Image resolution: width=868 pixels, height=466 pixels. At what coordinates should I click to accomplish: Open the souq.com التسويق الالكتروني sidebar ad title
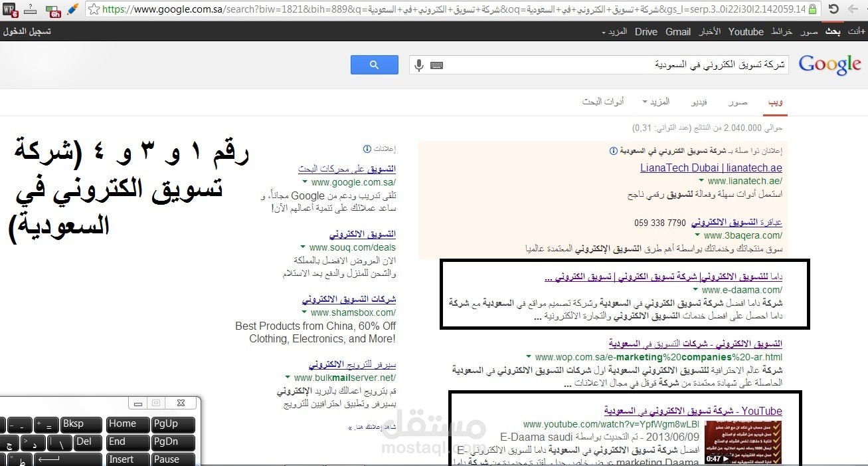click(x=363, y=234)
